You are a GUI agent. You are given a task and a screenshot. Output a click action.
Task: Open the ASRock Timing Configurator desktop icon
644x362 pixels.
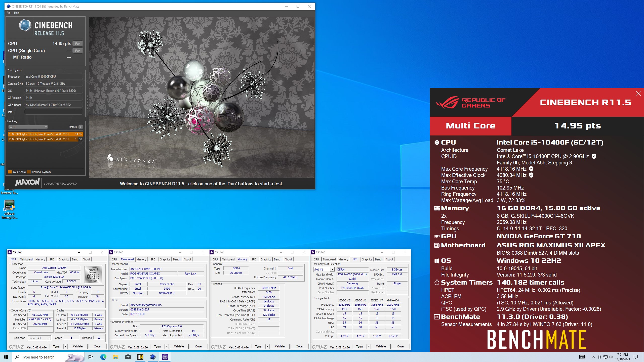tap(9, 209)
